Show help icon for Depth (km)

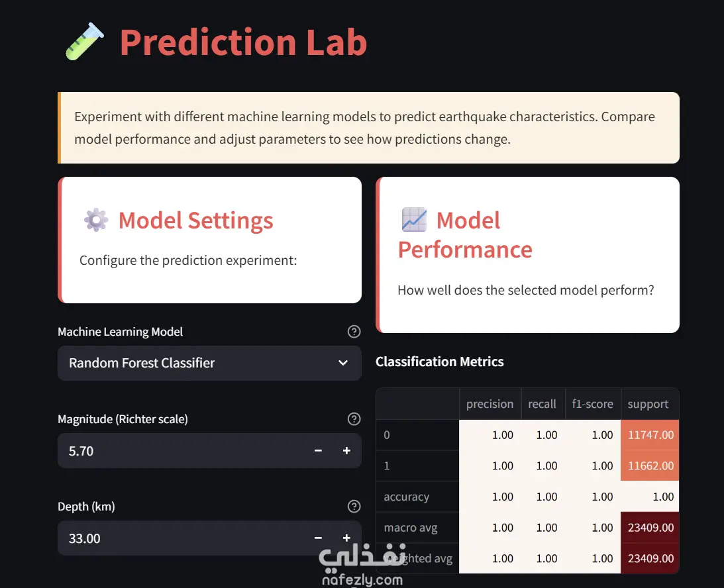pyautogui.click(x=354, y=507)
